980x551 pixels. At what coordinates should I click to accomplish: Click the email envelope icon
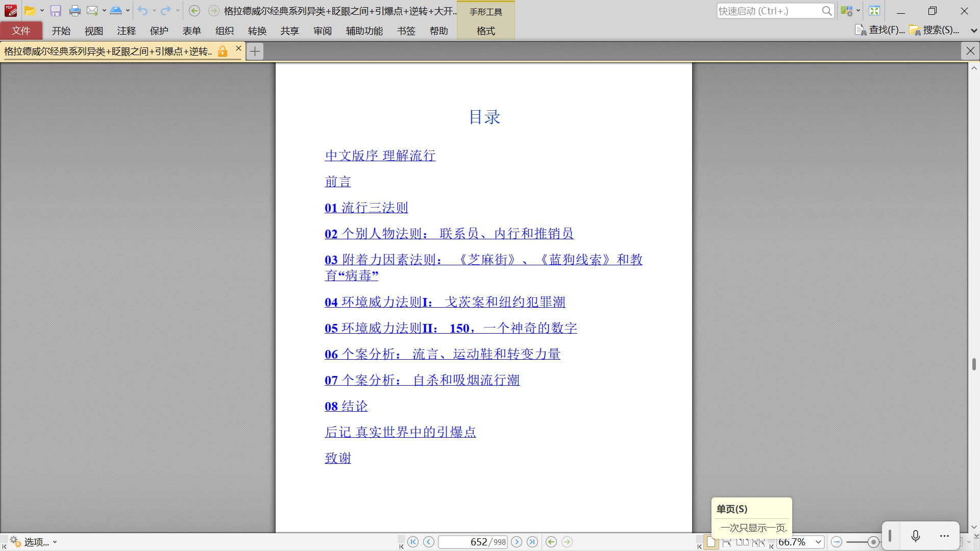[92, 11]
